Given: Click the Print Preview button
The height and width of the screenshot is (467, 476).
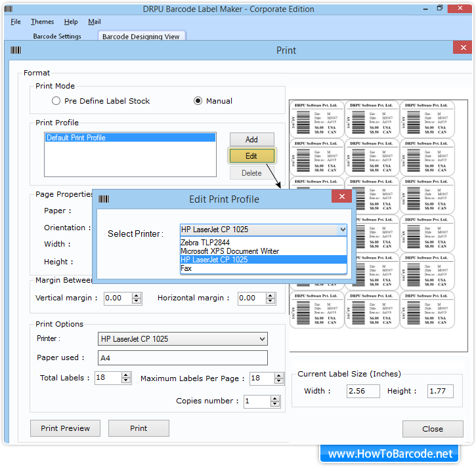Looking at the screenshot, I should [x=65, y=428].
